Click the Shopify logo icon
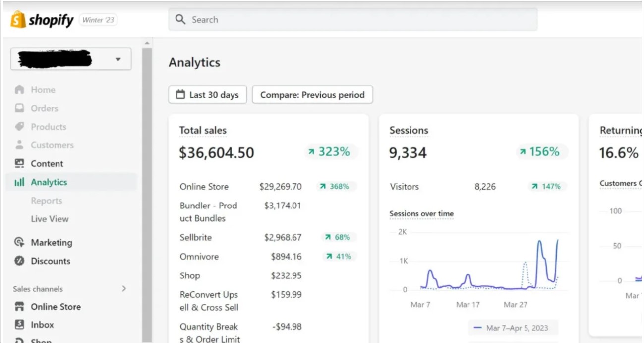Viewport: 644px width, 343px height. click(x=18, y=20)
